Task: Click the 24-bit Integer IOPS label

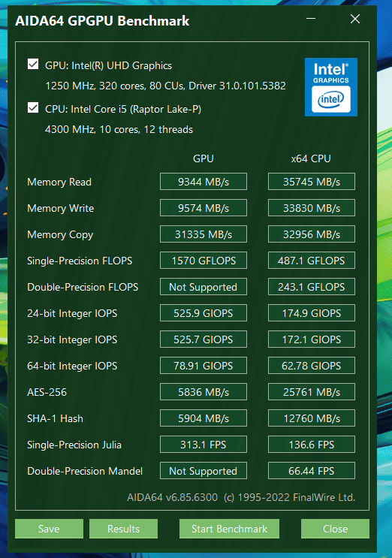Action: click(x=72, y=313)
